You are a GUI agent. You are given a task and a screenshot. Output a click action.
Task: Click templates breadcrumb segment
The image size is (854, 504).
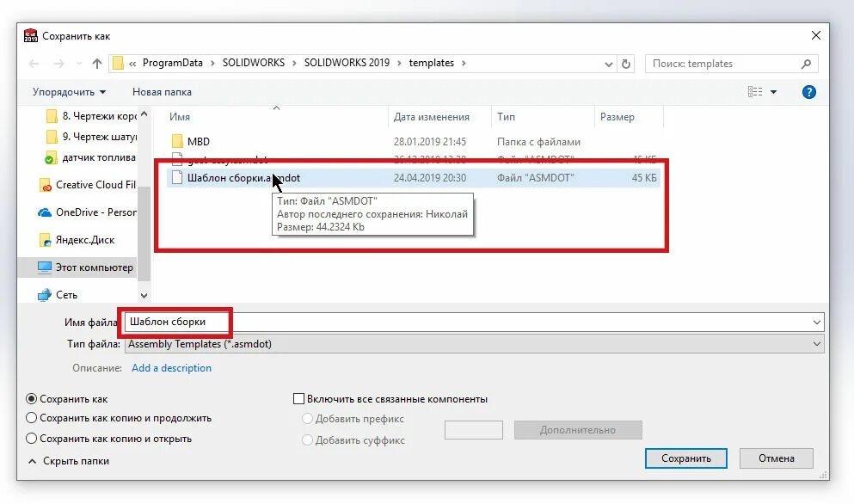[432, 63]
